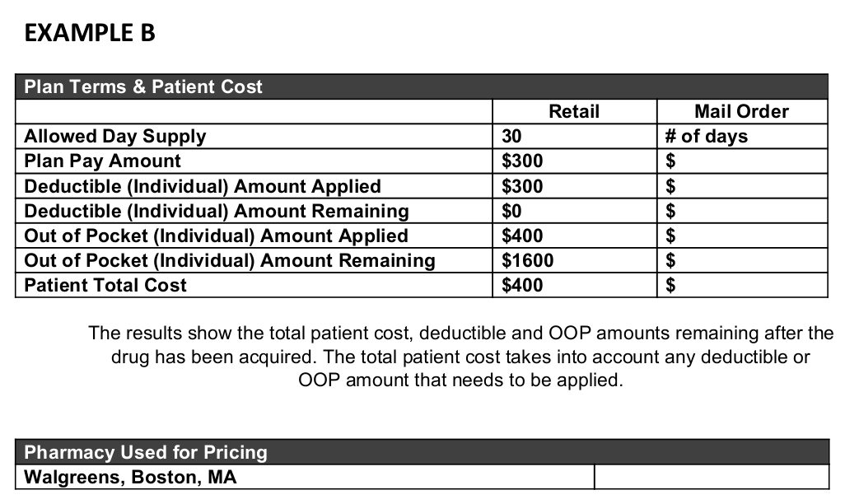Select the Allowed Day Supply row label

(x=115, y=137)
